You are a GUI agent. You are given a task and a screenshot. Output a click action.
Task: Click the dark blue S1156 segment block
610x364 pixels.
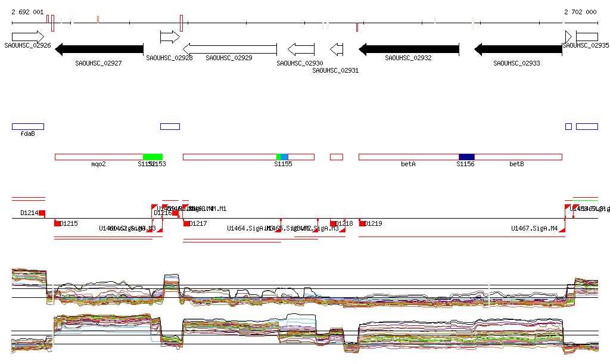466,157
